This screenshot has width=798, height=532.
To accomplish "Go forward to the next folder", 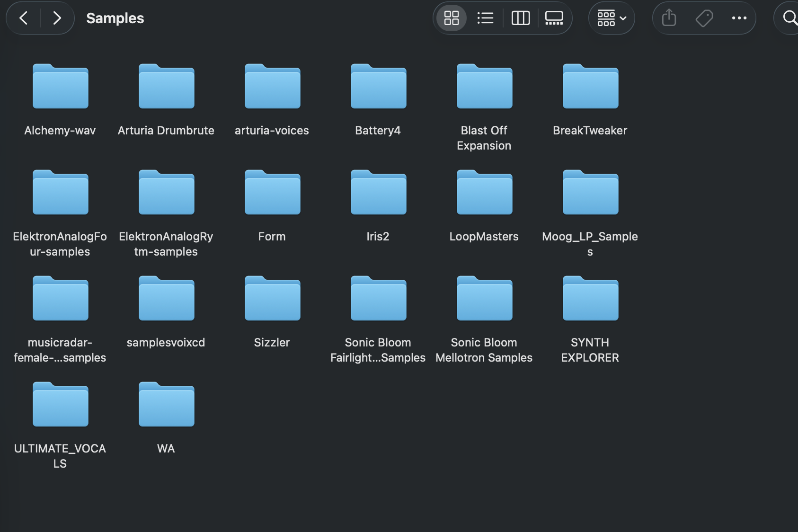I will tap(57, 18).
